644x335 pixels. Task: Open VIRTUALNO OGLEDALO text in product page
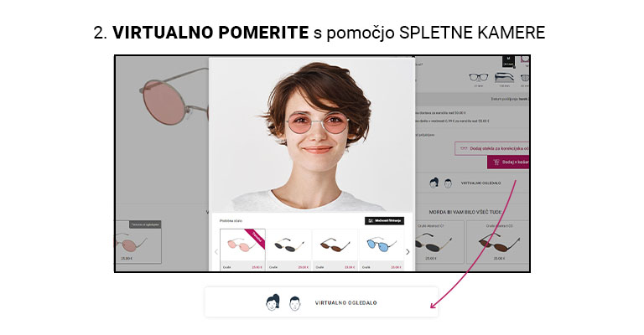(481, 183)
